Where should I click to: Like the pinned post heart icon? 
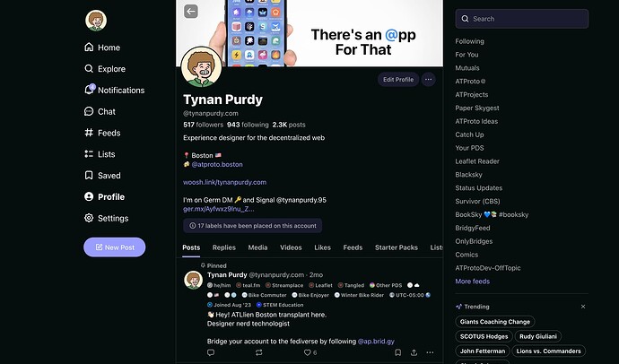pyautogui.click(x=307, y=352)
